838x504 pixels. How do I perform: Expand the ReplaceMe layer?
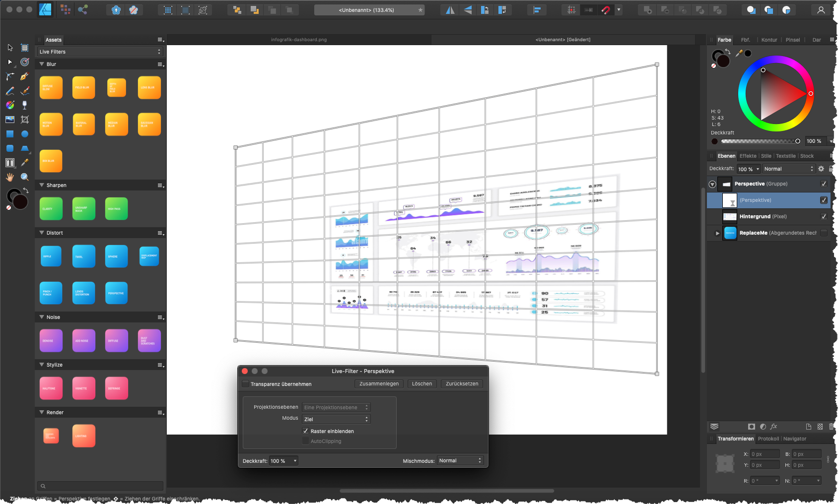pos(717,233)
